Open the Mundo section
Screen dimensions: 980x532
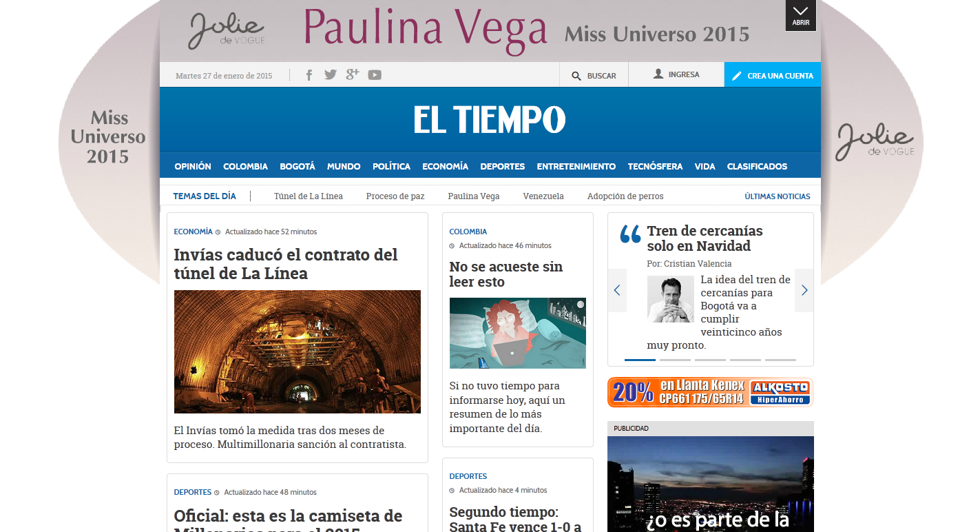(x=344, y=166)
